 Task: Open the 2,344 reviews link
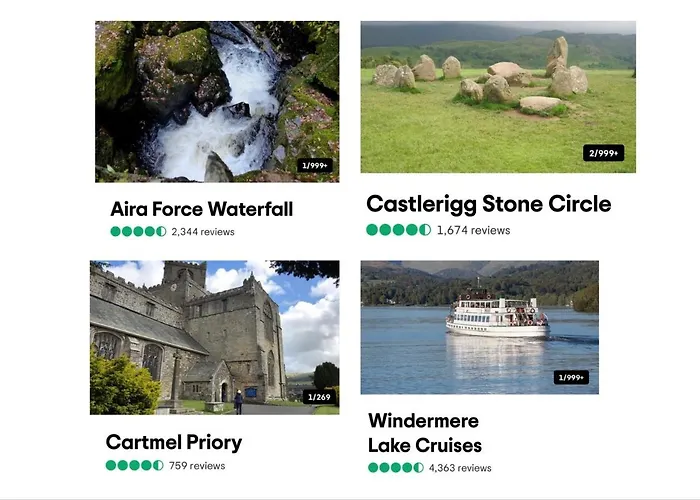pos(203,232)
